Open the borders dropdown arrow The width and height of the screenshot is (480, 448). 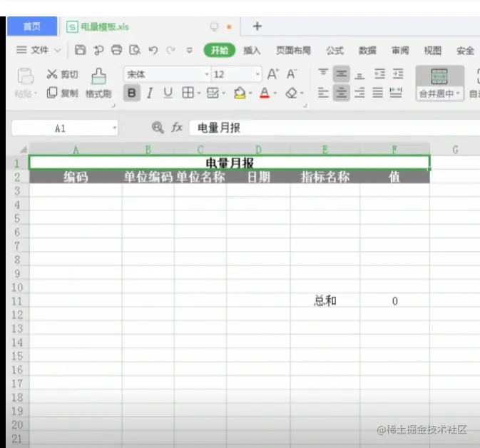tap(199, 93)
